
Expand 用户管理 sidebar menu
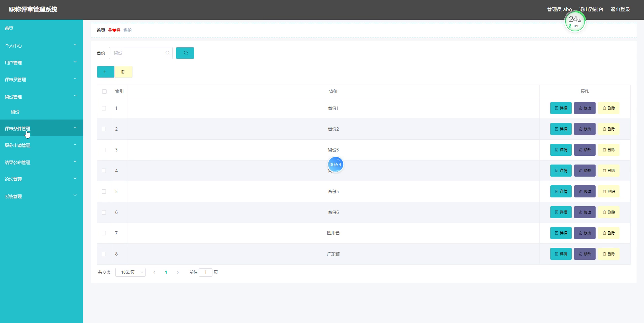coord(41,63)
